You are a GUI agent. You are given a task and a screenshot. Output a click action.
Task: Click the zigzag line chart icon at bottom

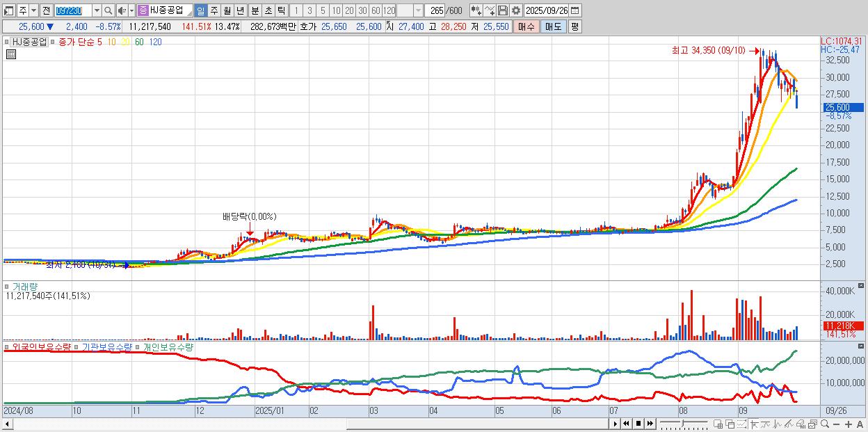(x=778, y=424)
